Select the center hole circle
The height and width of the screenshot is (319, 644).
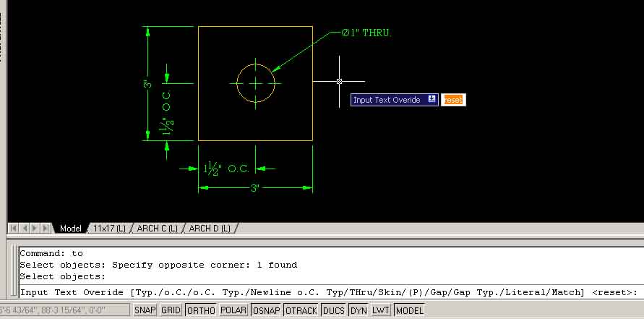[x=255, y=83]
